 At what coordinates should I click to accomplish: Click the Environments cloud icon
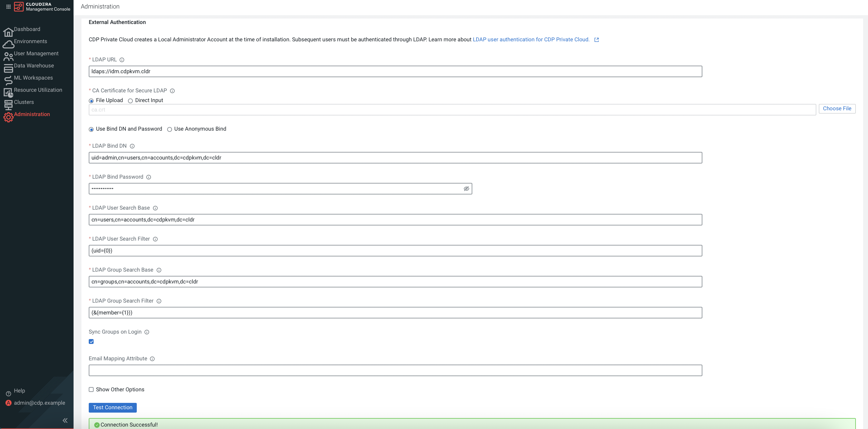pyautogui.click(x=9, y=43)
